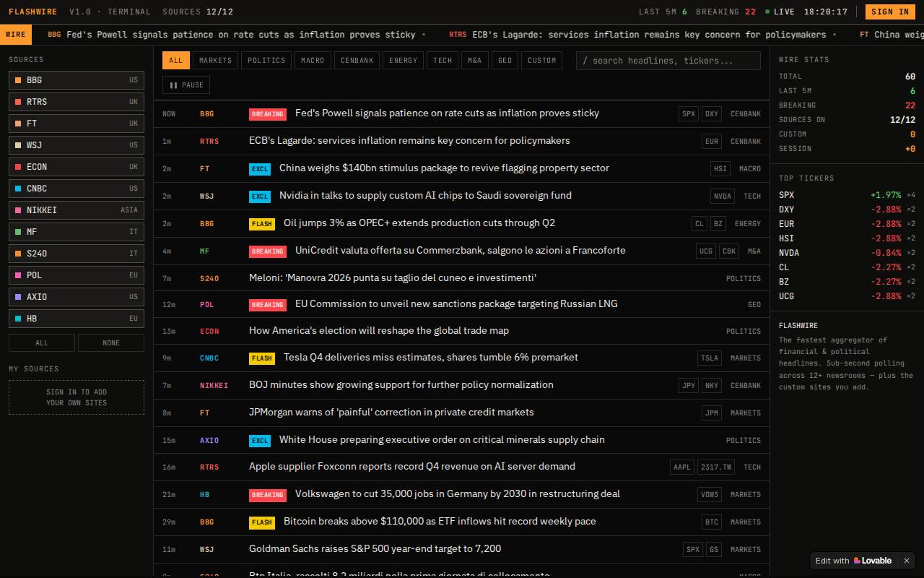Click the green LIVE status indicator

point(780,12)
